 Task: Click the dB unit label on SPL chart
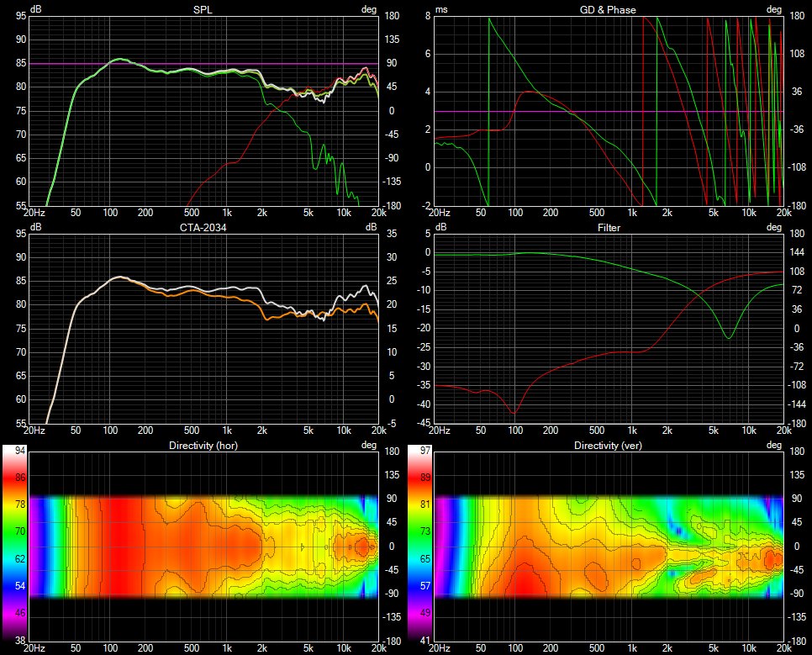pyautogui.click(x=36, y=9)
